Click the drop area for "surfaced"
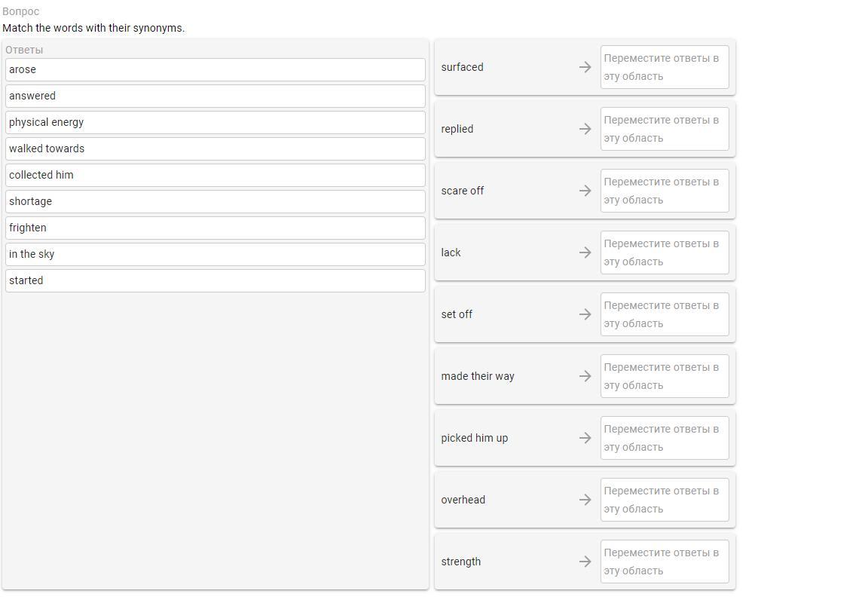Image resolution: width=868 pixels, height=606 pixels. click(x=664, y=67)
